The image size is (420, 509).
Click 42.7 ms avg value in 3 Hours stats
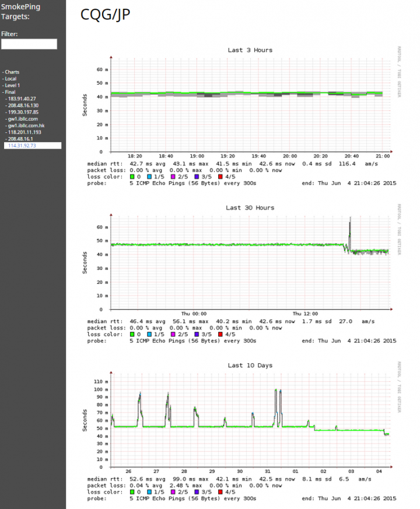click(x=148, y=164)
